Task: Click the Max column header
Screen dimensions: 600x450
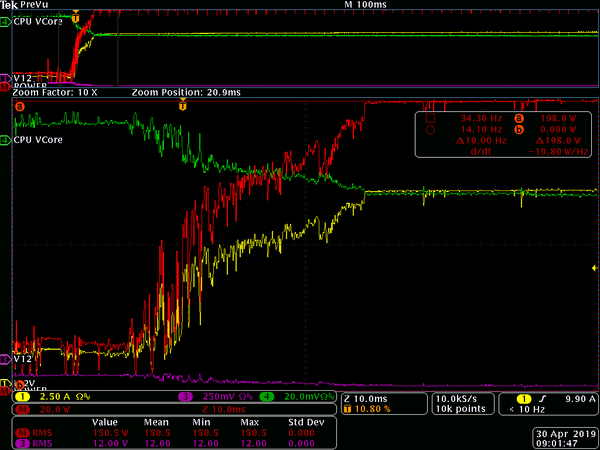Action: point(250,422)
